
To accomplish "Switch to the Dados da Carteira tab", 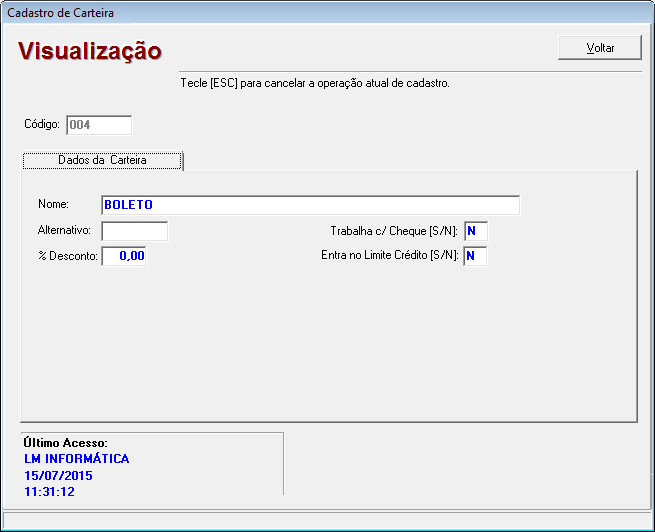I will [x=103, y=160].
